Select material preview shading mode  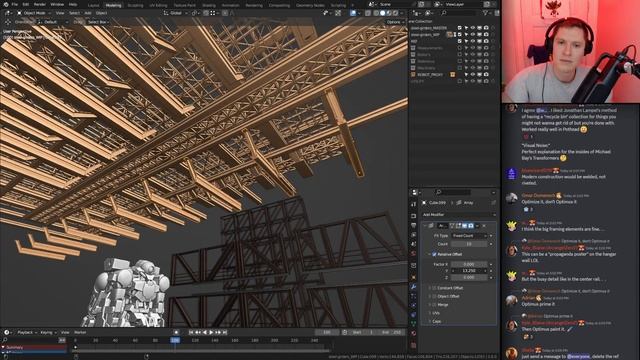pyautogui.click(x=389, y=13)
